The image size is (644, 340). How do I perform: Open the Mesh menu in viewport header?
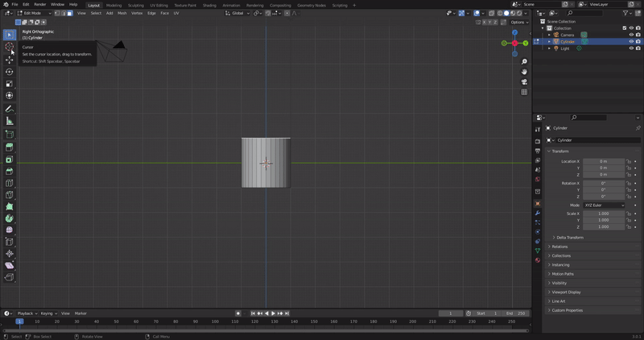122,13
